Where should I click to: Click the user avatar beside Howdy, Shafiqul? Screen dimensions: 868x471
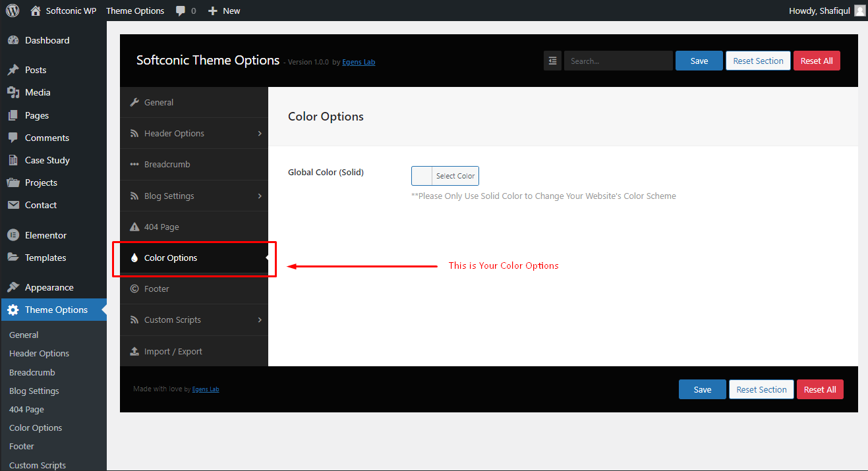click(x=860, y=11)
